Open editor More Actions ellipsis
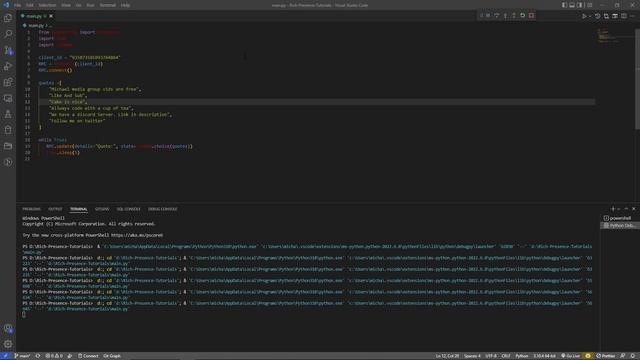Screen dimensions: 640x360 point(632,16)
